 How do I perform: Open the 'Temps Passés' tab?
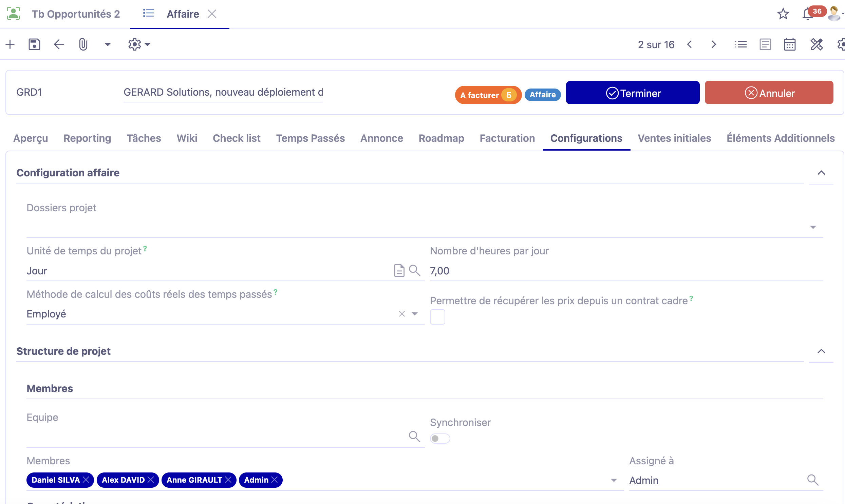310,138
